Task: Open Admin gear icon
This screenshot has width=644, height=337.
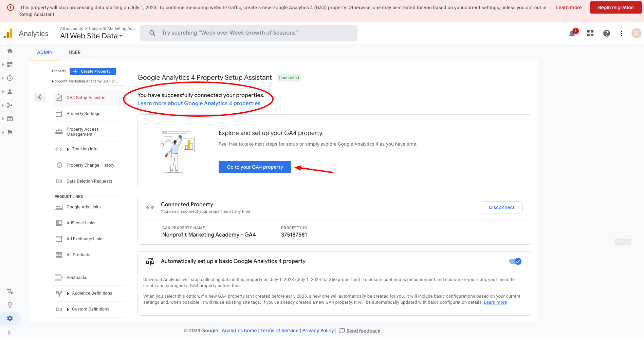Action: click(10, 318)
